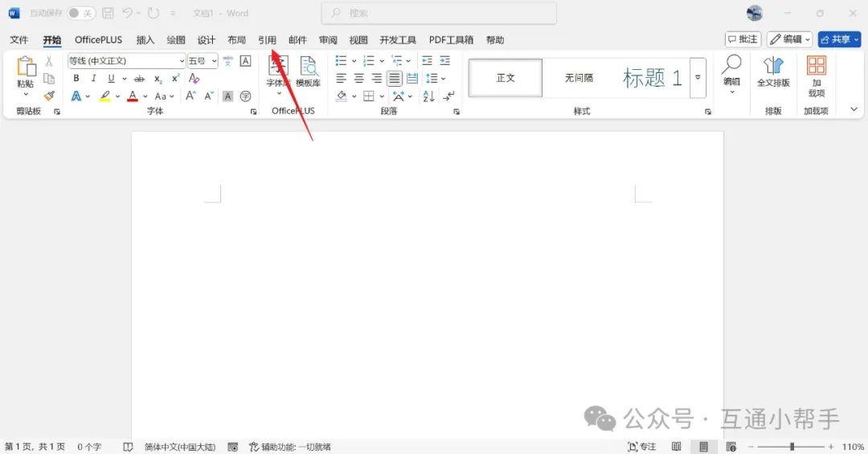Open the phonetic guide (wén) icon
The height and width of the screenshot is (454, 868).
click(227, 61)
